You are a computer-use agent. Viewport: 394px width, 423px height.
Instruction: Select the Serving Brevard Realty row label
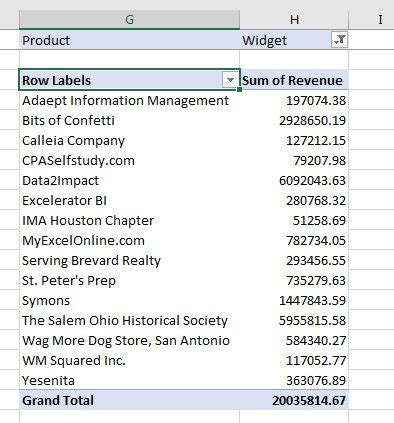[x=129, y=260]
